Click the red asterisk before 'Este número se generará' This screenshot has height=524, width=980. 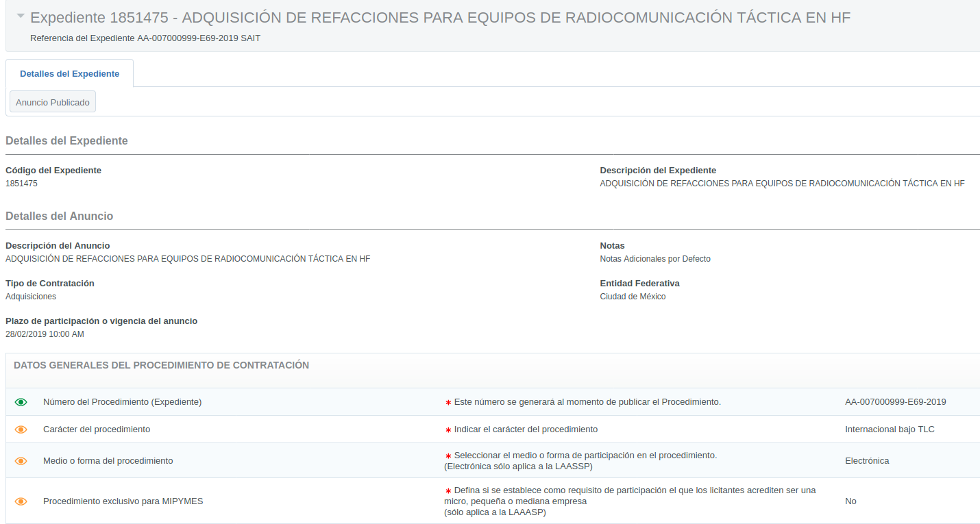pos(448,403)
